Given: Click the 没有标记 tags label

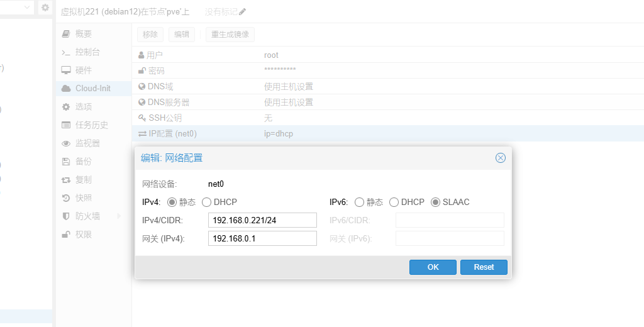Looking at the screenshot, I should coord(221,11).
